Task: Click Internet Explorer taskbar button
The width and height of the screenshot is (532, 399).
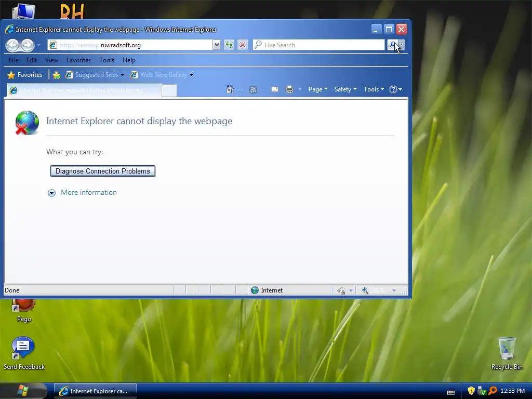Action: point(96,391)
